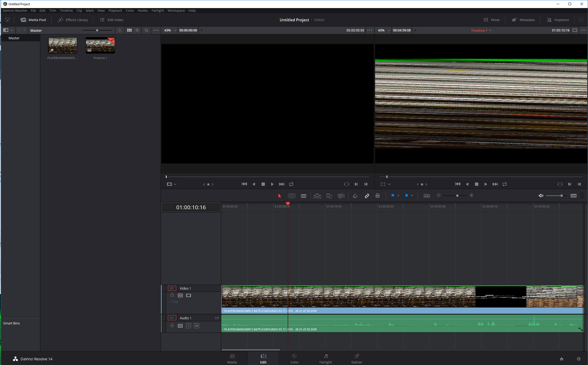This screenshot has height=365, width=588.
Task: Open media pool options ellipsis menu
Action: [156, 30]
